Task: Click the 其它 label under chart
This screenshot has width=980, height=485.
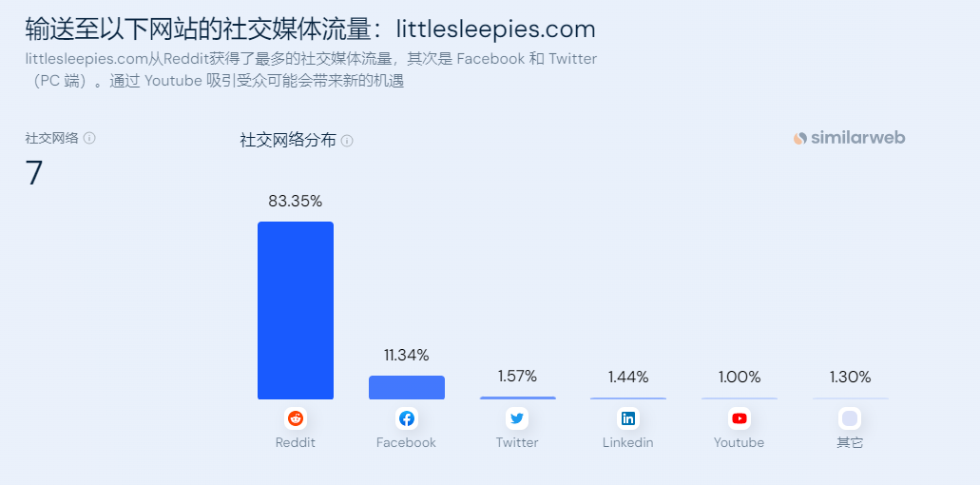Action: [x=850, y=442]
